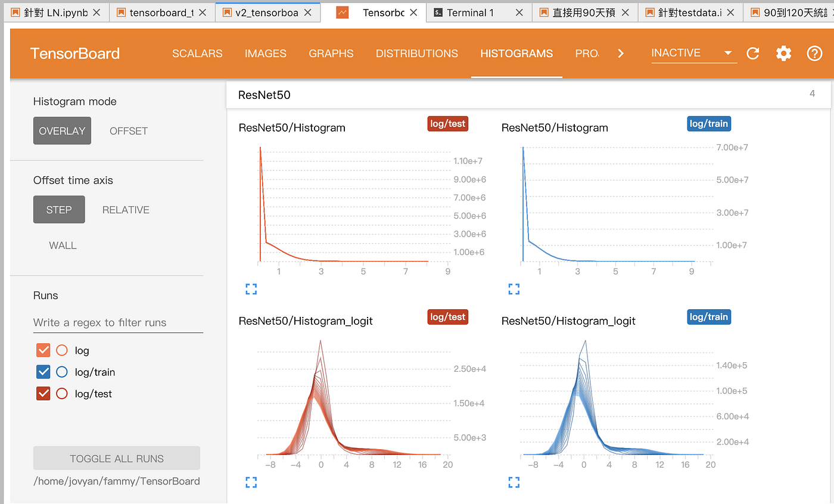834x504 pixels.
Task: Expand the log/test Histogram_logit chart to fullscreen
Action: [x=251, y=482]
